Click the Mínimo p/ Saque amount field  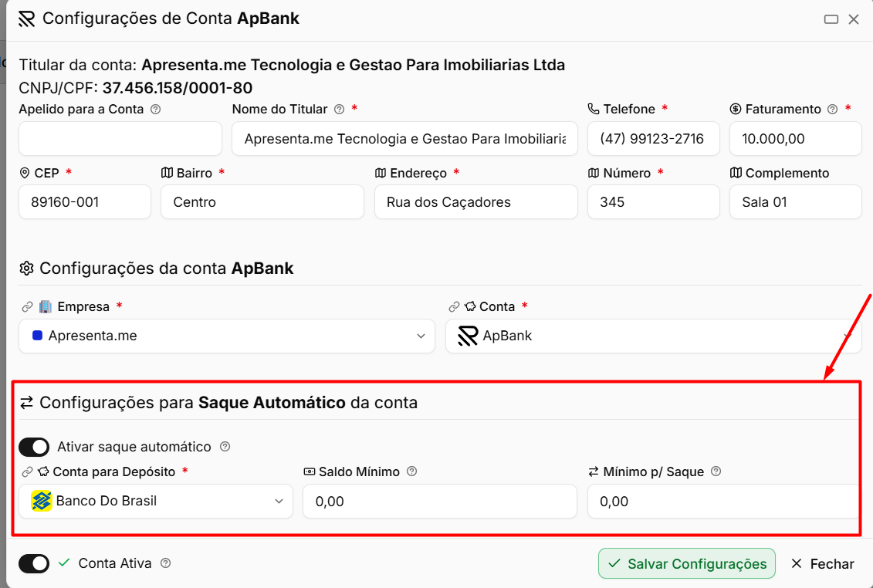point(723,501)
